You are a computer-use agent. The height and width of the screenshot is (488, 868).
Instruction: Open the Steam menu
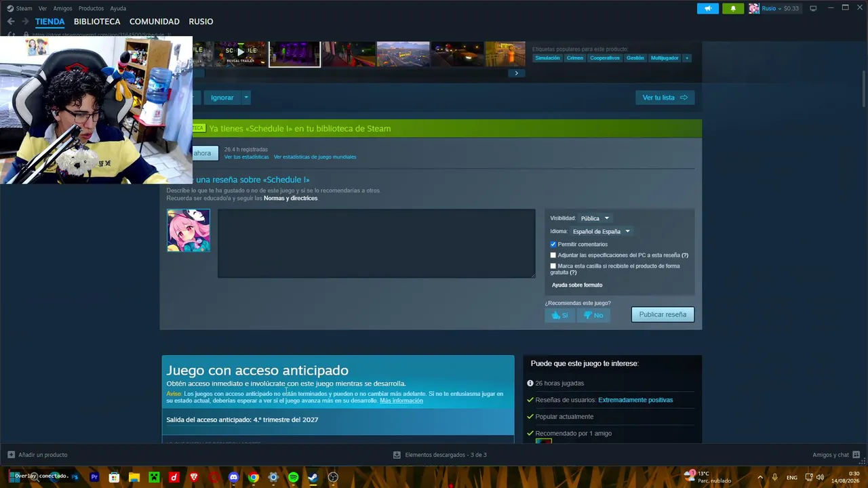tap(24, 9)
